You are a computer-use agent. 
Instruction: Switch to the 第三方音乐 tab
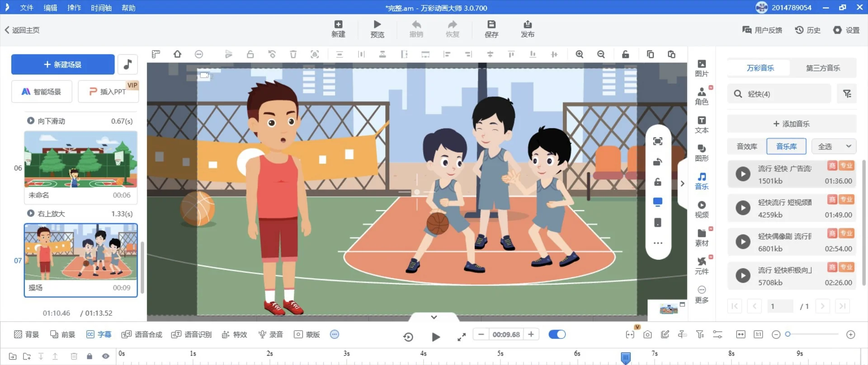coord(823,68)
